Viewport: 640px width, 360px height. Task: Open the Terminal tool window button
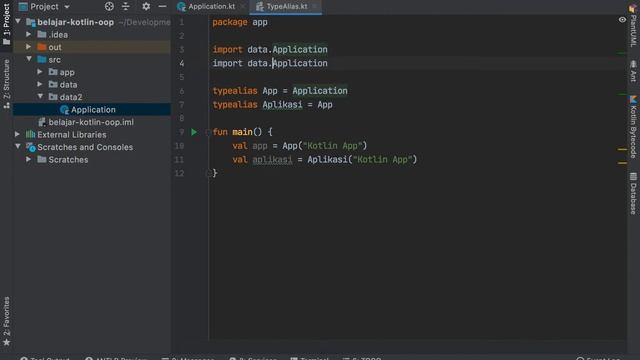(x=310, y=358)
